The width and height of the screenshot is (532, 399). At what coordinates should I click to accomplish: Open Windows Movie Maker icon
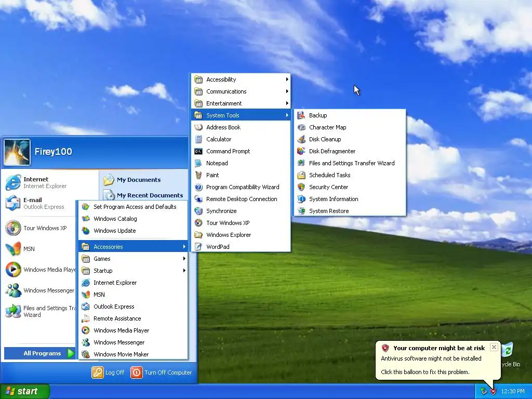(x=86, y=354)
